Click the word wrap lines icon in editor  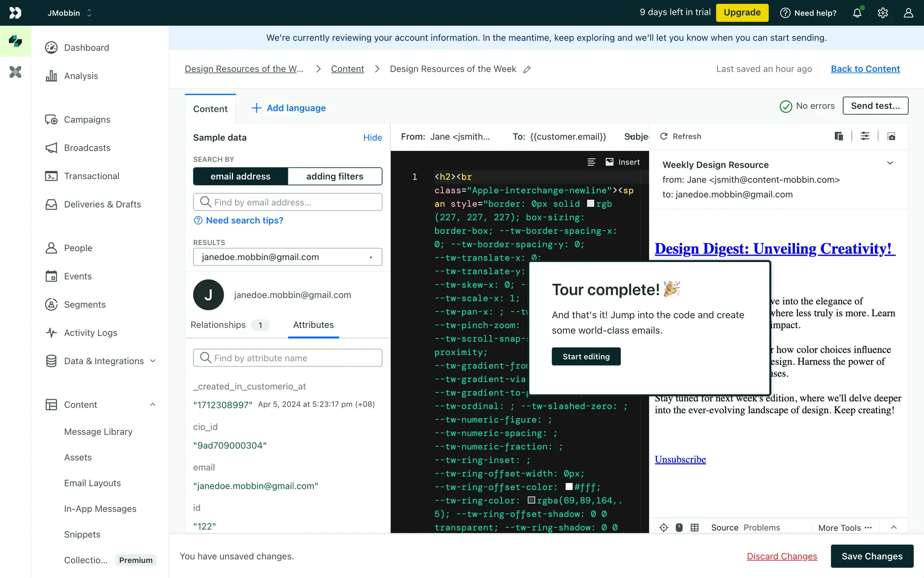[591, 162]
